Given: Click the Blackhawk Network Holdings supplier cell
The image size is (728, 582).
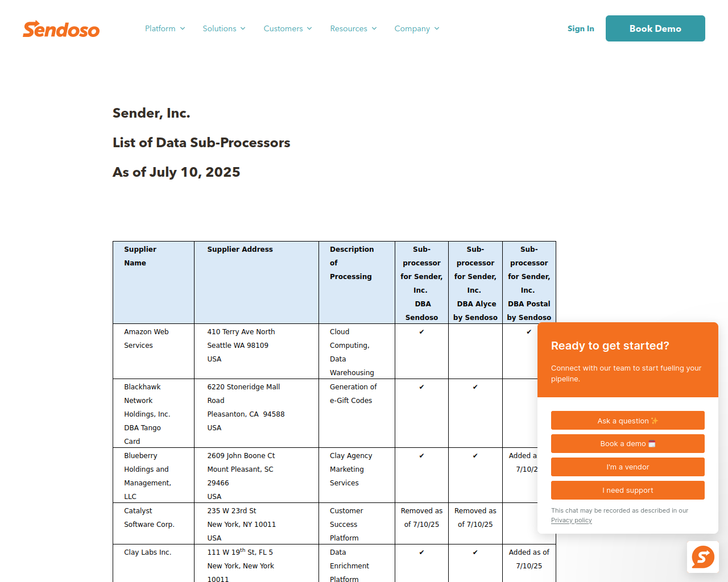Looking at the screenshot, I should coord(154,413).
